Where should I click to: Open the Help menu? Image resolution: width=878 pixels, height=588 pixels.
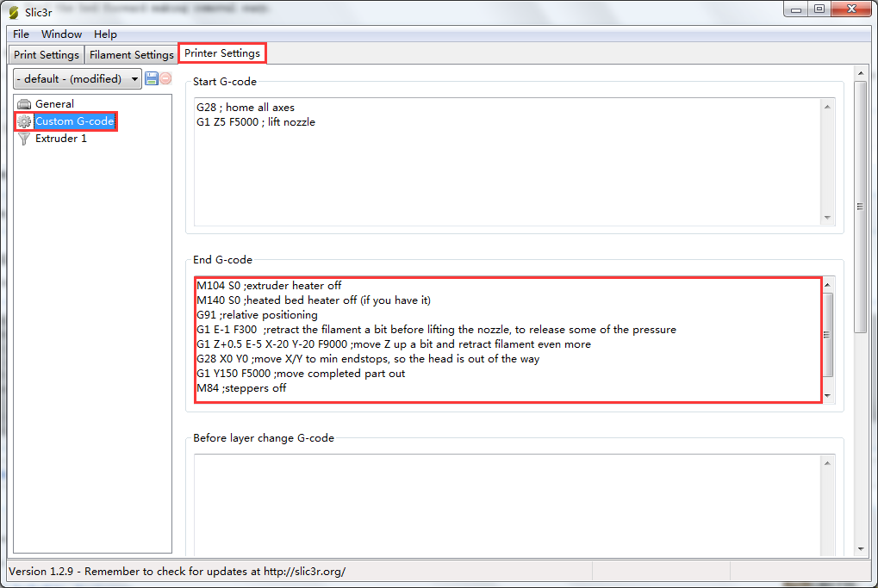click(105, 34)
